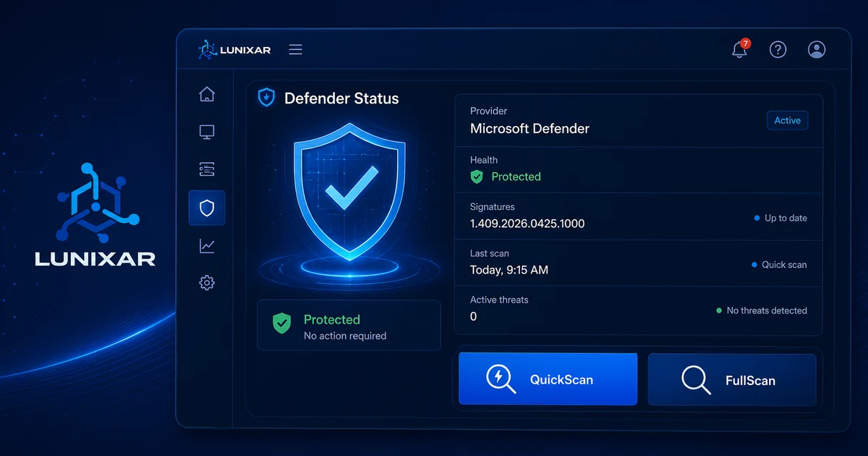Click the LUNIXAR logo in the header
The width and height of the screenshot is (868, 456).
click(x=234, y=49)
